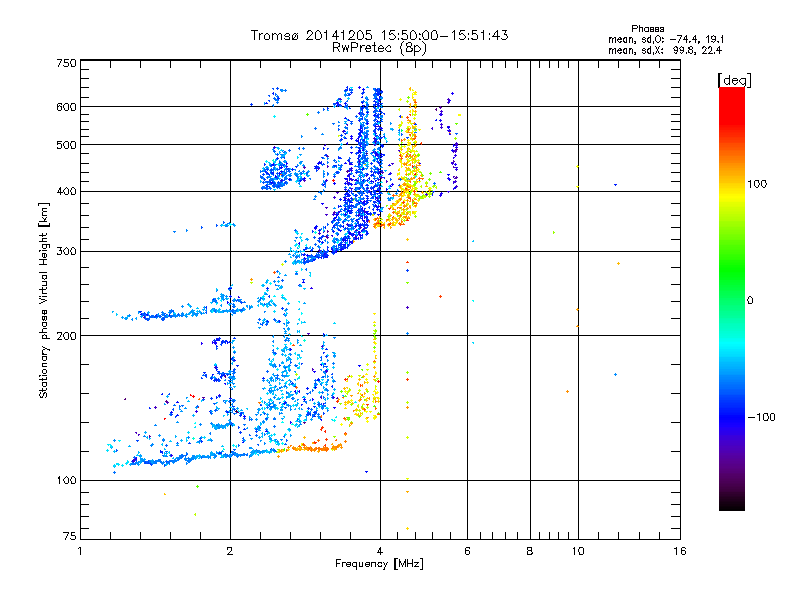Click the y-axis tick label '750'
This screenshot has width=800, height=600.
tap(67, 63)
